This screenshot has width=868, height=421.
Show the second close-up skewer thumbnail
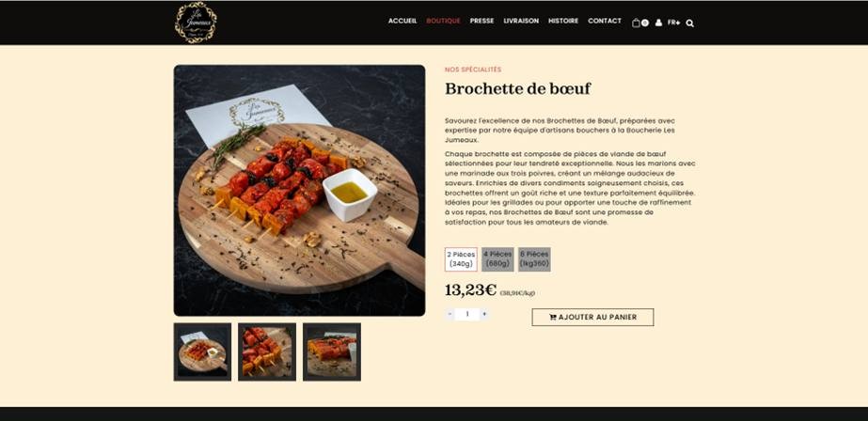(x=267, y=351)
